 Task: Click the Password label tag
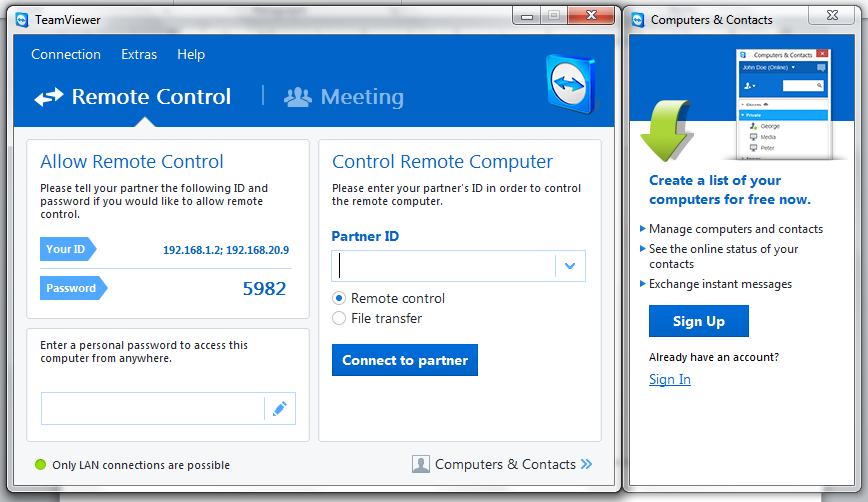(73, 288)
